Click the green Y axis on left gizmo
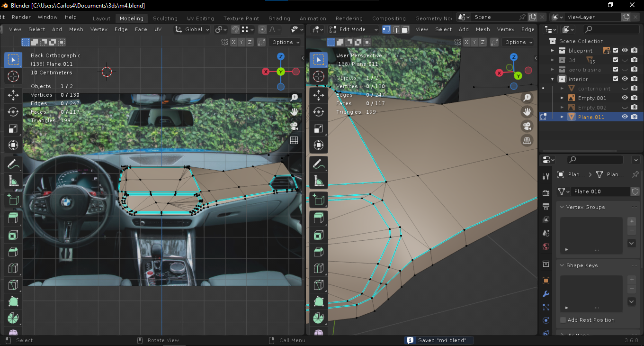The image size is (644, 346). click(x=281, y=72)
